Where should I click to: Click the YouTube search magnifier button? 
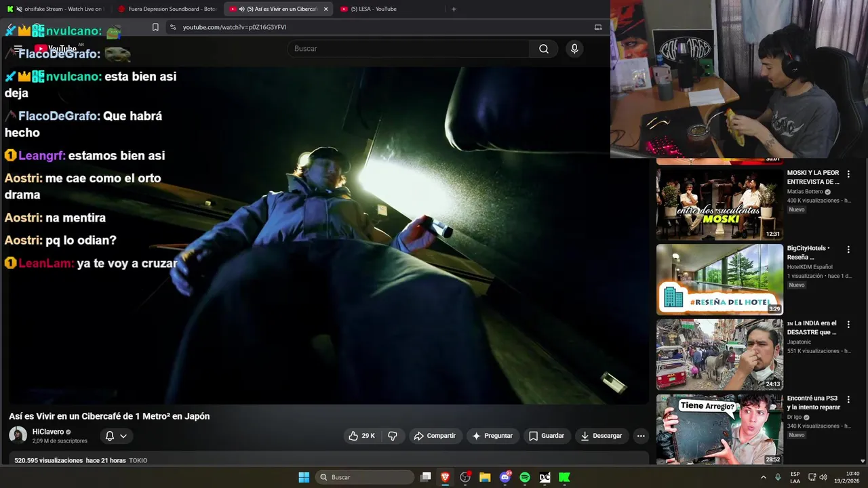pyautogui.click(x=544, y=49)
